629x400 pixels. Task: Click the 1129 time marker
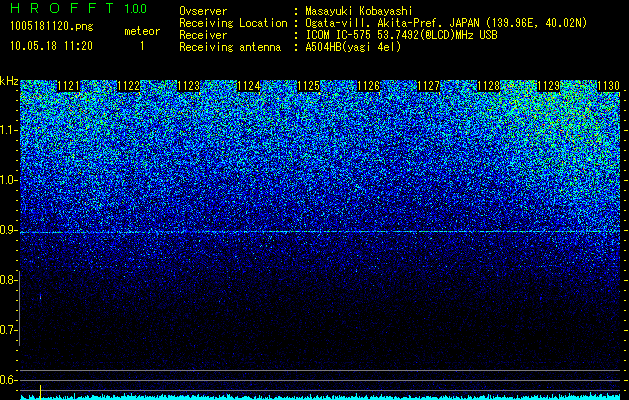(x=548, y=86)
